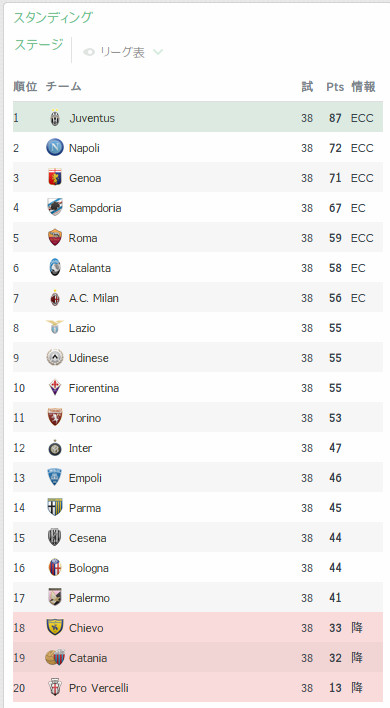
Task: Click the Juventus club crest icon
Action: click(55, 118)
